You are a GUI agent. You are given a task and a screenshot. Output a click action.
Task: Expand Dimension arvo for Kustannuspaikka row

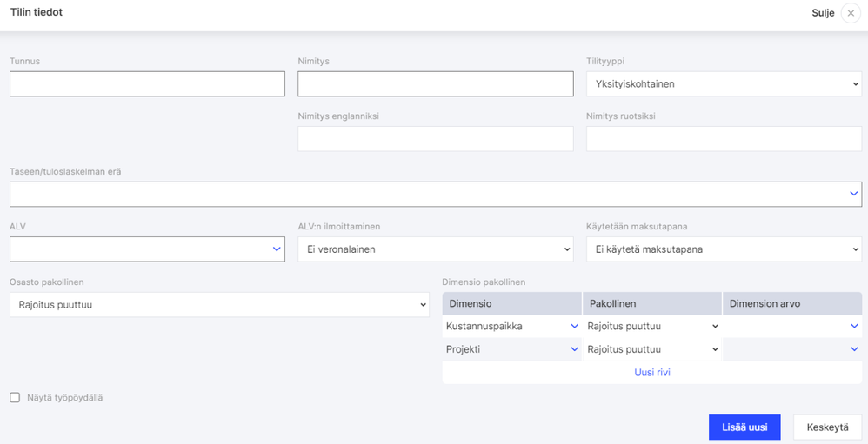click(854, 327)
